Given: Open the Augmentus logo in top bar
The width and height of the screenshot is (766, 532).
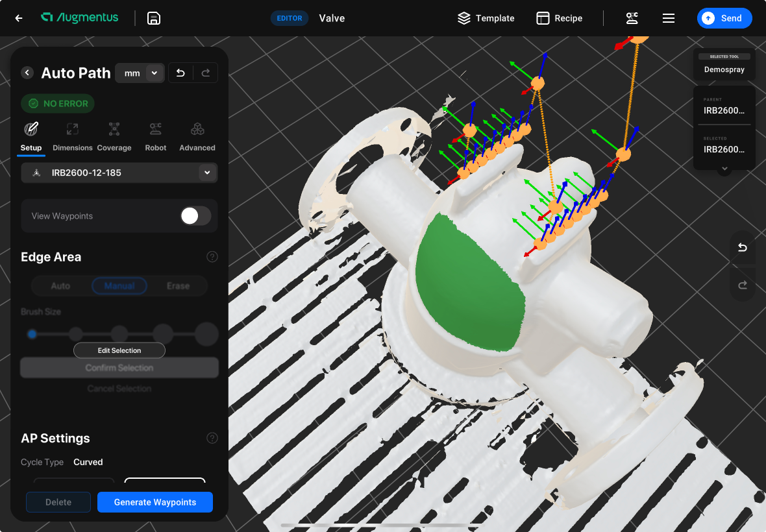Looking at the screenshot, I should (79, 18).
